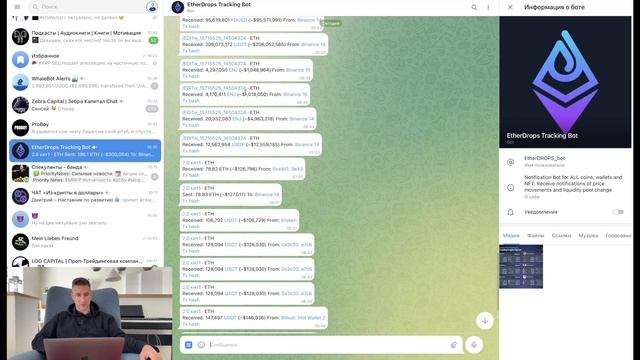Switch to the Файлы tab

tap(536, 236)
